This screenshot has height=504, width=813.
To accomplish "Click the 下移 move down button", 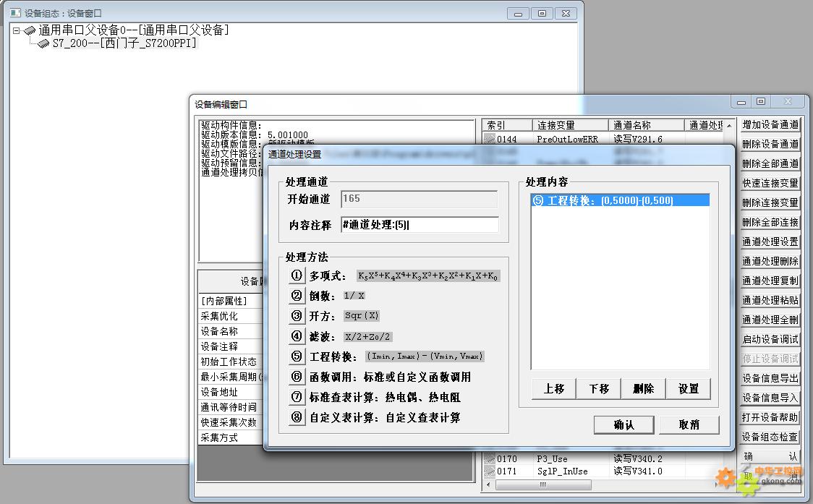I will [599, 388].
